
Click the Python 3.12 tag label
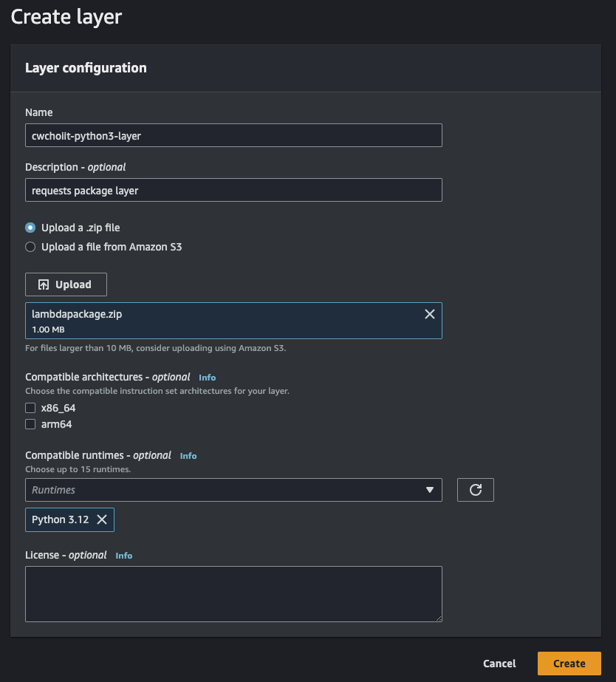[x=60, y=519]
